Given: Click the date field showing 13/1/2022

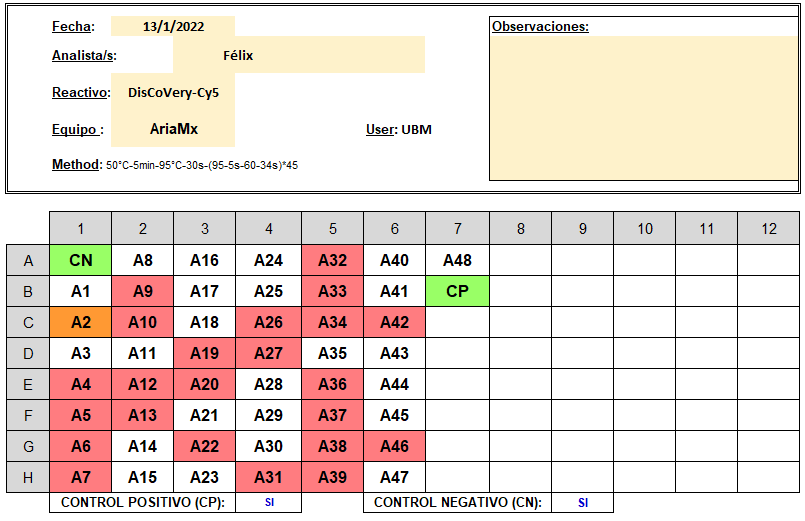Looking at the screenshot, I should tap(173, 26).
